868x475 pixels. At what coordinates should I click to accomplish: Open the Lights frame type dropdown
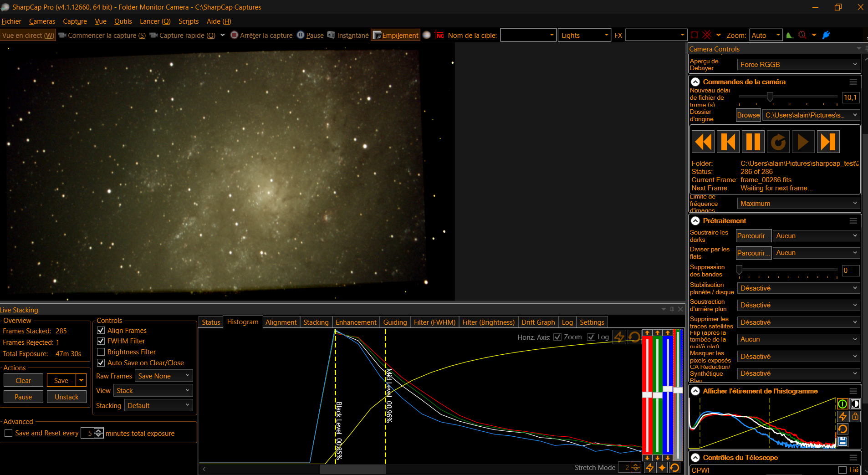(584, 35)
